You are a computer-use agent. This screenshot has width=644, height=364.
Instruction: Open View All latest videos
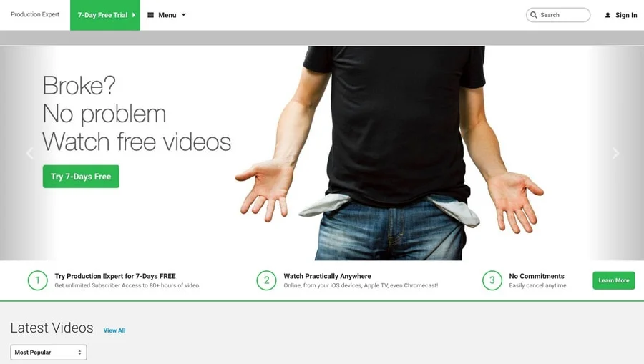coord(114,330)
